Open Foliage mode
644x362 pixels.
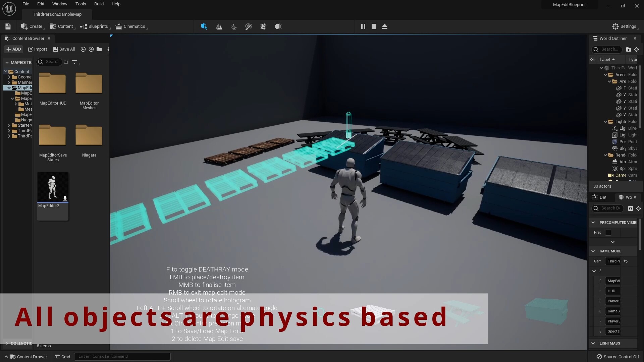click(234, 26)
